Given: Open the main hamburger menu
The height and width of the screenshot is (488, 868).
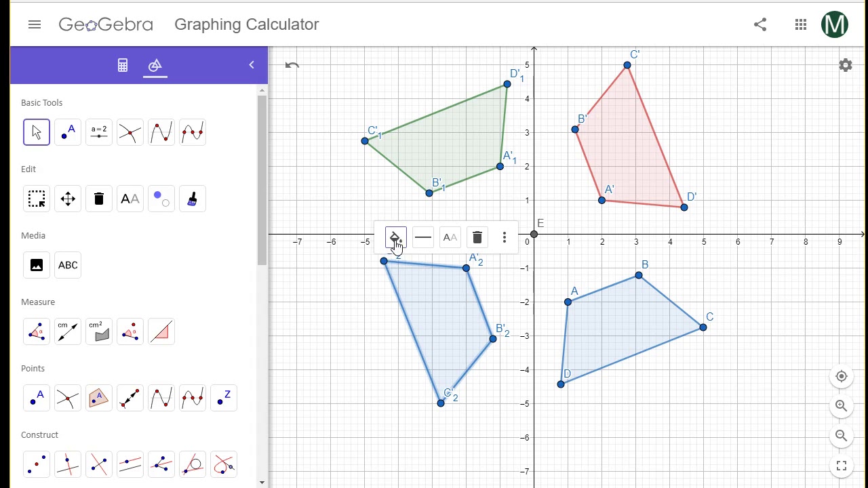Looking at the screenshot, I should coord(35,24).
